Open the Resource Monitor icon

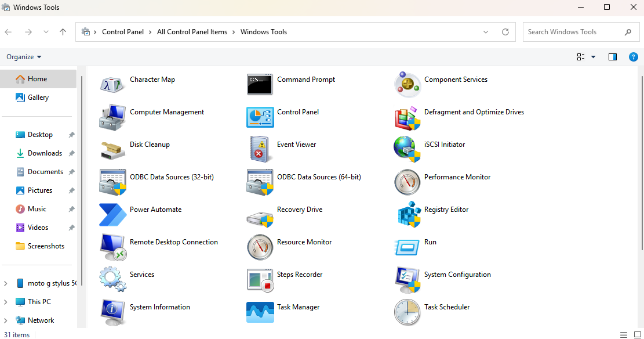tap(260, 247)
